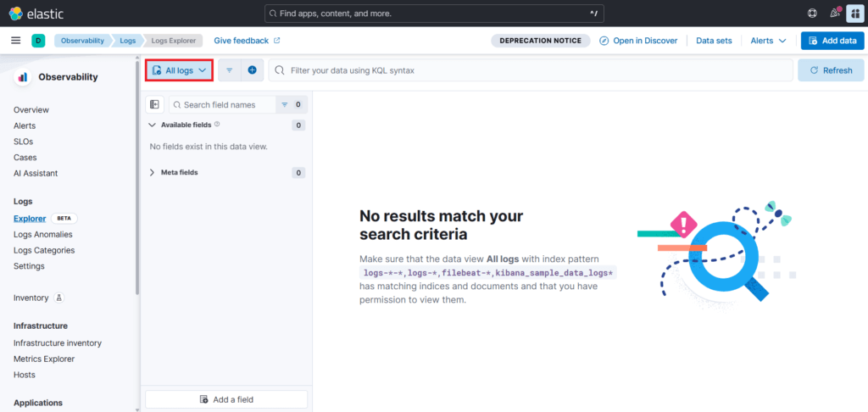Open the Alerts dropdown menu

768,41
